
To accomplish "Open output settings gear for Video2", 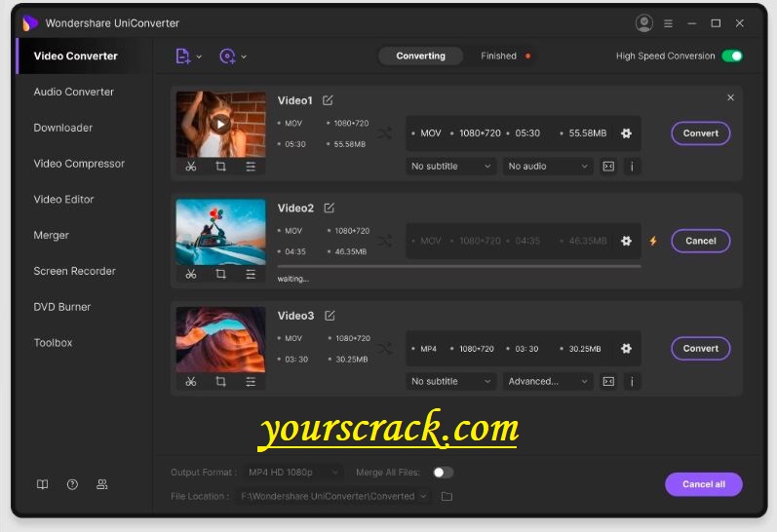I will click(x=626, y=241).
